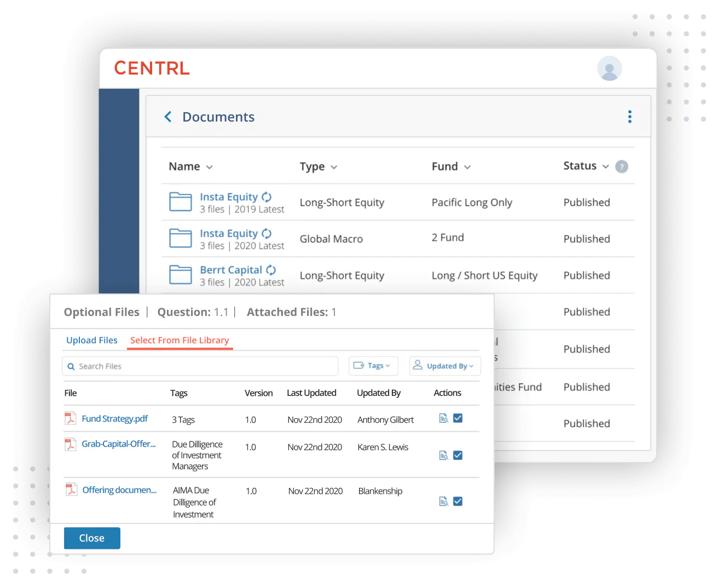Uncheck the Fund Strategy.pdf checkbox
The image size is (718, 588).
coord(458,418)
